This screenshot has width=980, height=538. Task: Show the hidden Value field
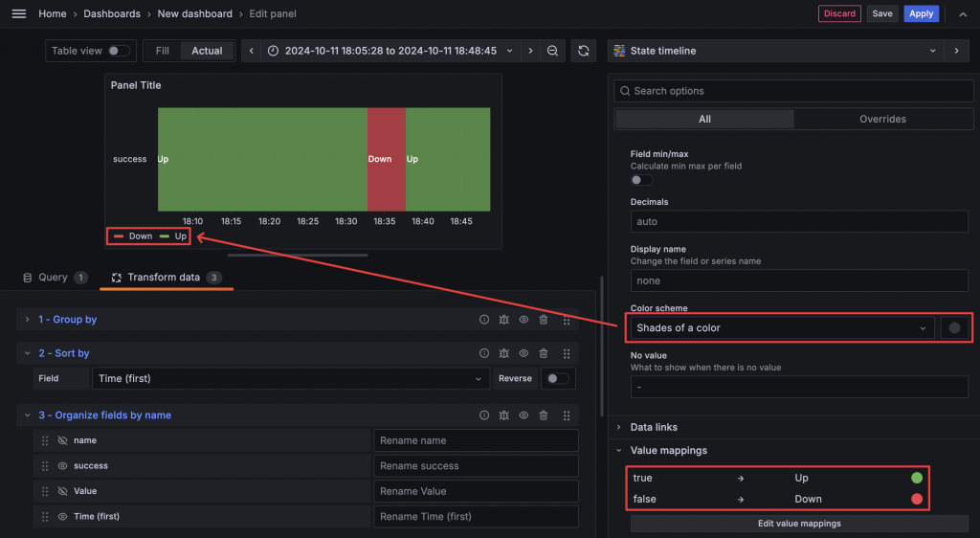pos(62,491)
